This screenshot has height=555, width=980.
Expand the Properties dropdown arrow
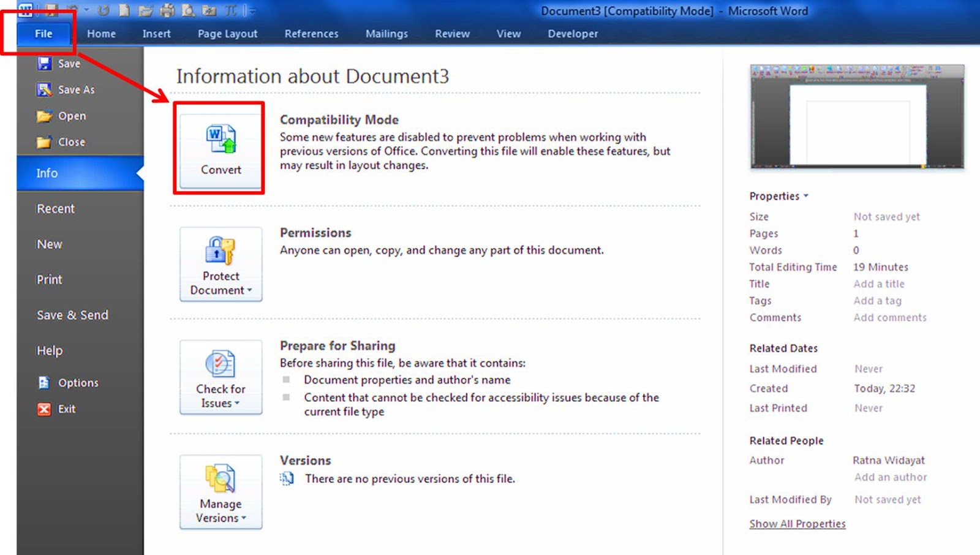[806, 196]
